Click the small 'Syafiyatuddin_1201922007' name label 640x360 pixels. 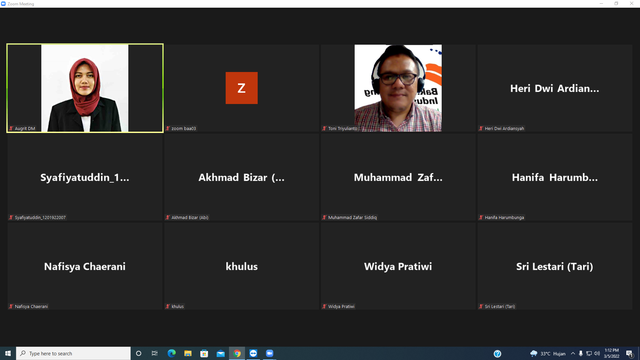pyautogui.click(x=40, y=217)
